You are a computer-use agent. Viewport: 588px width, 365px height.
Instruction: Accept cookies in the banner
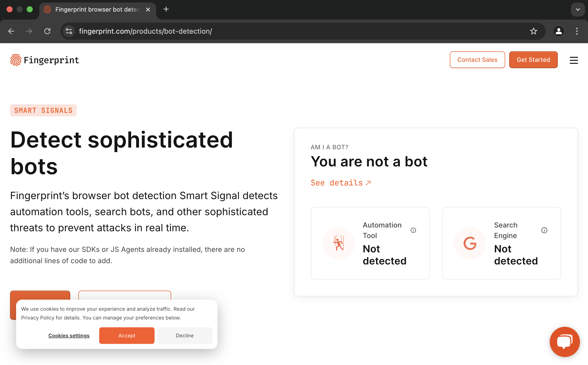(127, 335)
